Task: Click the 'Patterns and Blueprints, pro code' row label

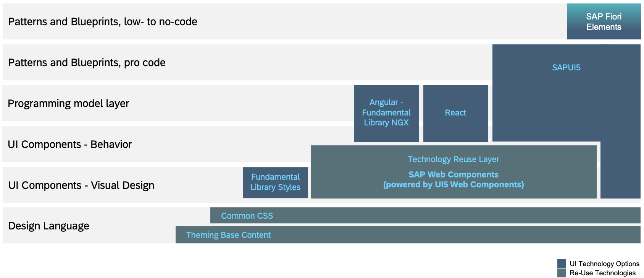Action: click(x=87, y=63)
